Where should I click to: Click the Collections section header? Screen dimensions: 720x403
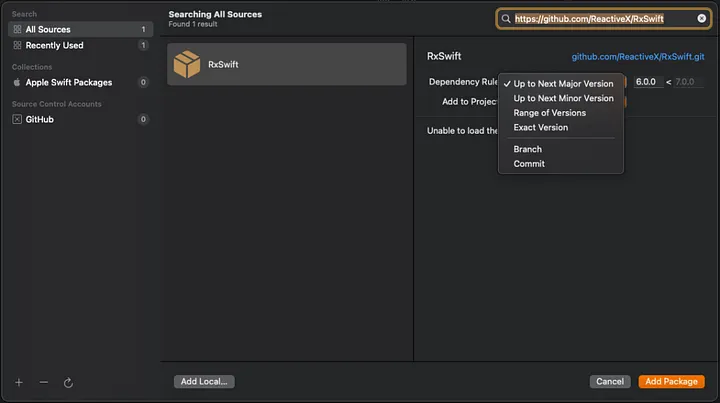point(32,67)
